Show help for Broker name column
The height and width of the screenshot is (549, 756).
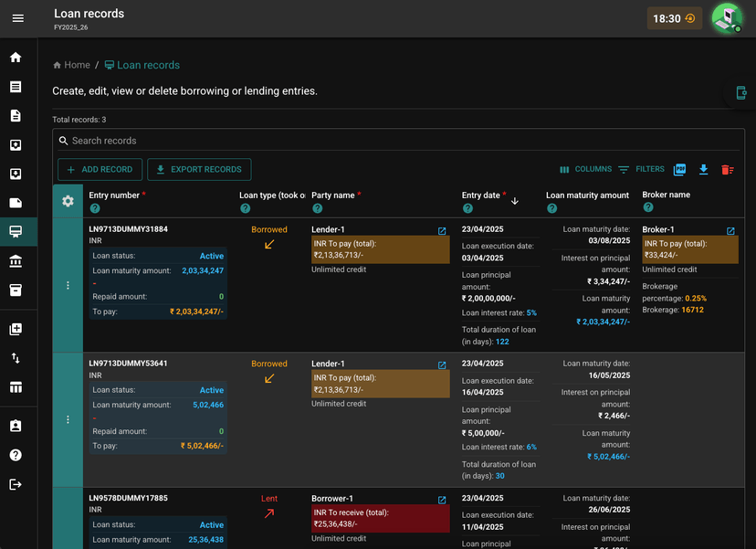click(648, 207)
